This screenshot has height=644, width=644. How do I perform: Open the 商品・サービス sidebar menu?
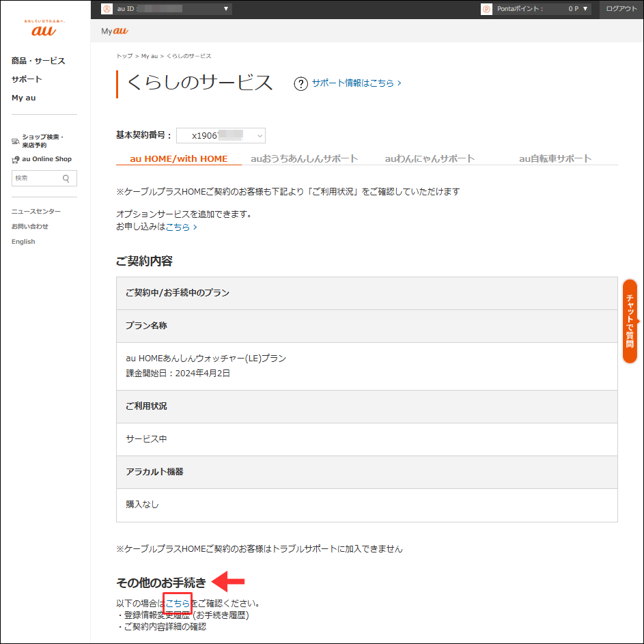pos(37,60)
